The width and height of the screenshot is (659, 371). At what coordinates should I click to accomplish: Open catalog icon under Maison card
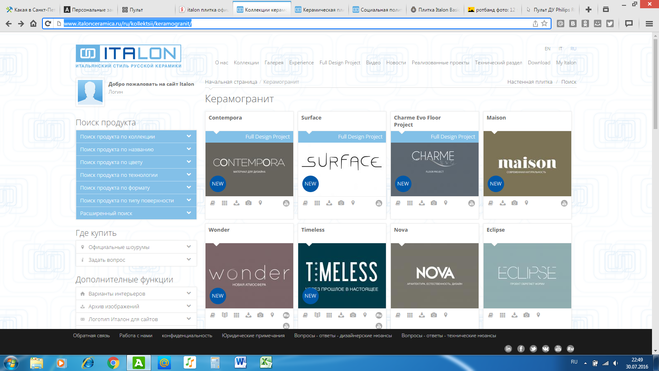(x=490, y=203)
